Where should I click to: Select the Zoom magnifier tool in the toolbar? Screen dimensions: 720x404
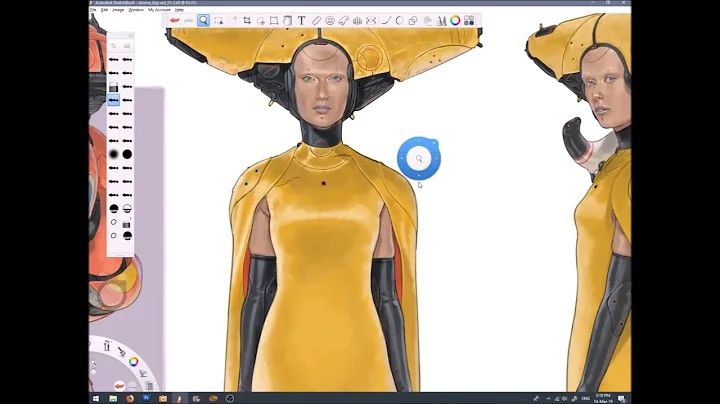click(203, 21)
